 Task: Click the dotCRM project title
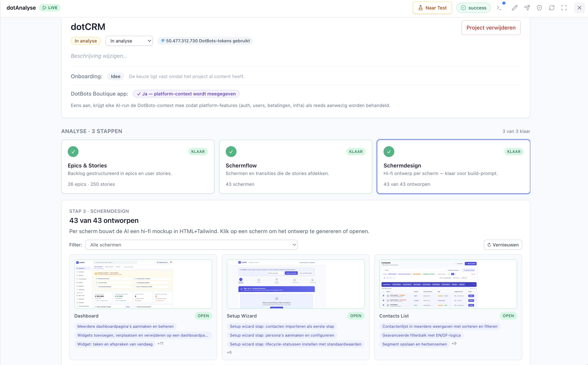tap(88, 27)
